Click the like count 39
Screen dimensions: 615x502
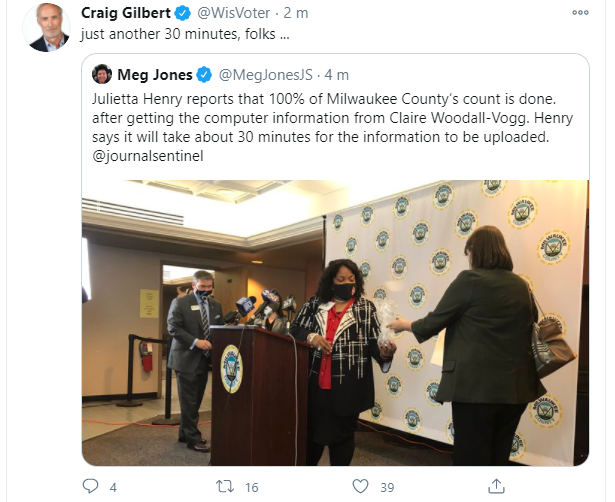[387, 487]
